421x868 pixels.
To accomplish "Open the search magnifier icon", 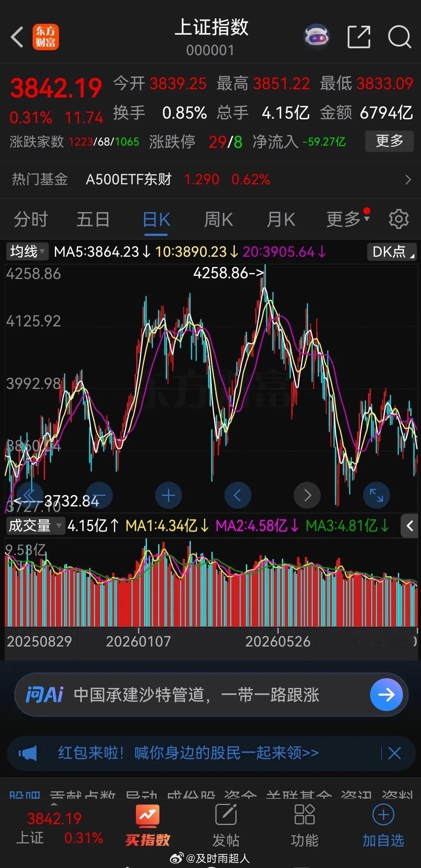I will (x=399, y=37).
